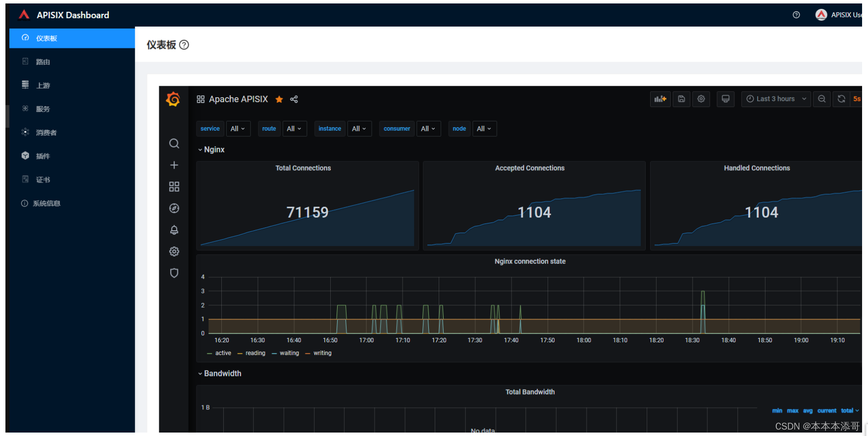
Task: Open the 仪表板 menu item
Action: [x=72, y=38]
